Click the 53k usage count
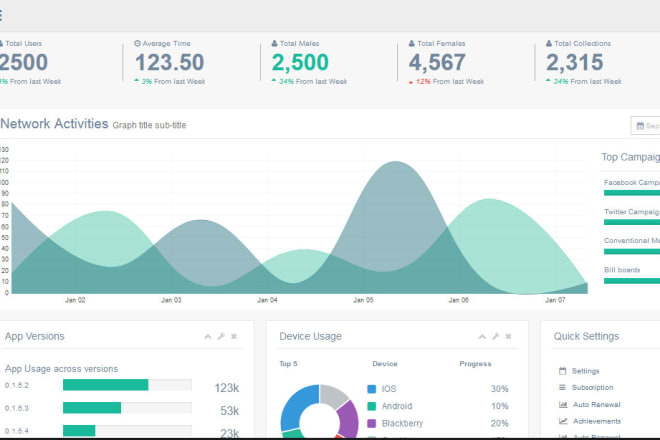660x440 pixels. (x=229, y=411)
